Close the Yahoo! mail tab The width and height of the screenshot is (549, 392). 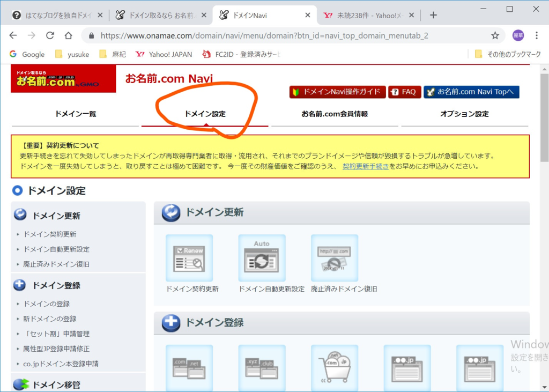(411, 15)
